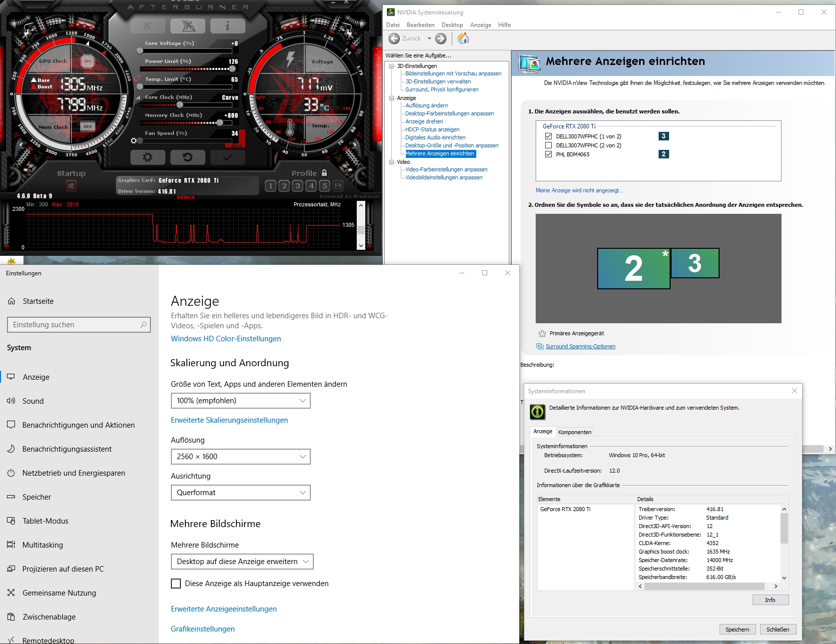The width and height of the screenshot is (836, 644).
Task: Click the Forward arrow in NVIDIA Systemsteuerung
Action: [441, 38]
